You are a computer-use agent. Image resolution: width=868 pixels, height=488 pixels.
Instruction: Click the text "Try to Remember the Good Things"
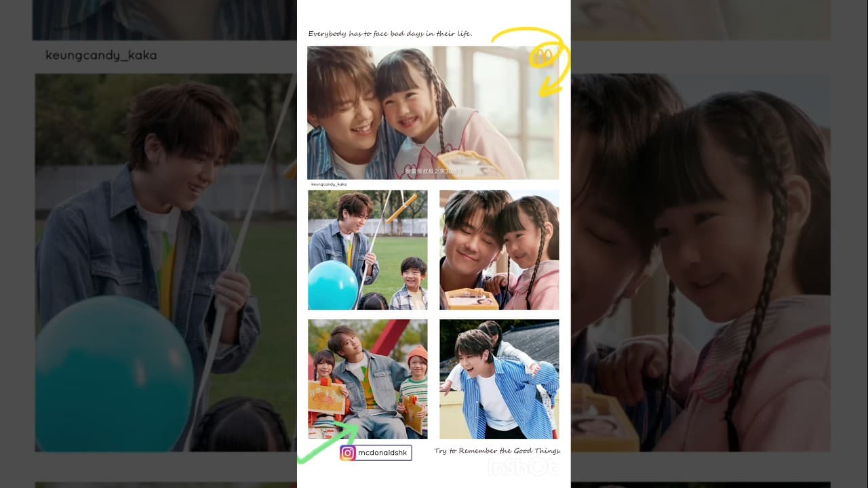(497, 451)
